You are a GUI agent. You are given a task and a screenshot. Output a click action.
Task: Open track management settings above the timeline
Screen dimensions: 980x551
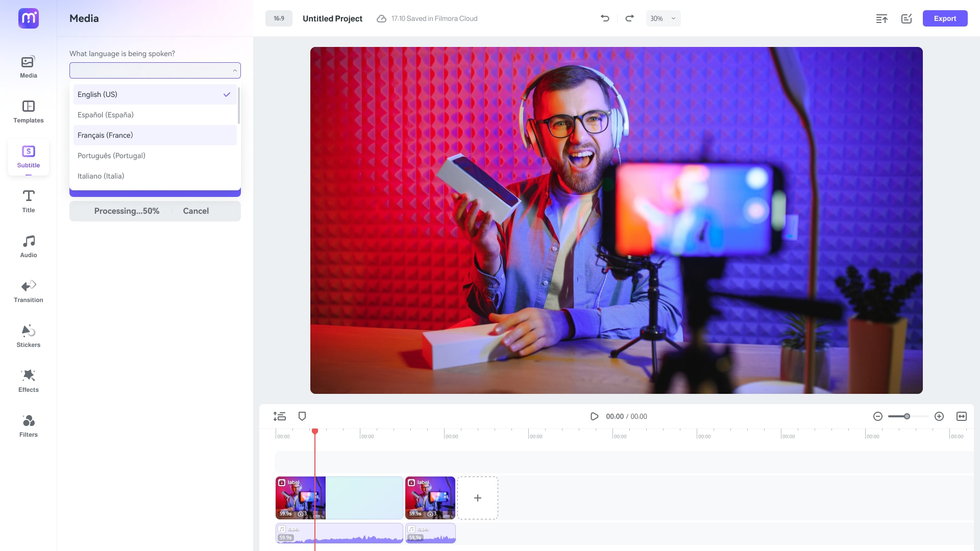click(x=279, y=416)
